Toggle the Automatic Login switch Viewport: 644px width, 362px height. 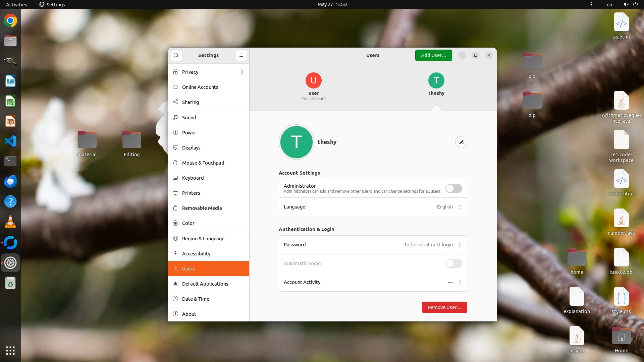click(453, 263)
